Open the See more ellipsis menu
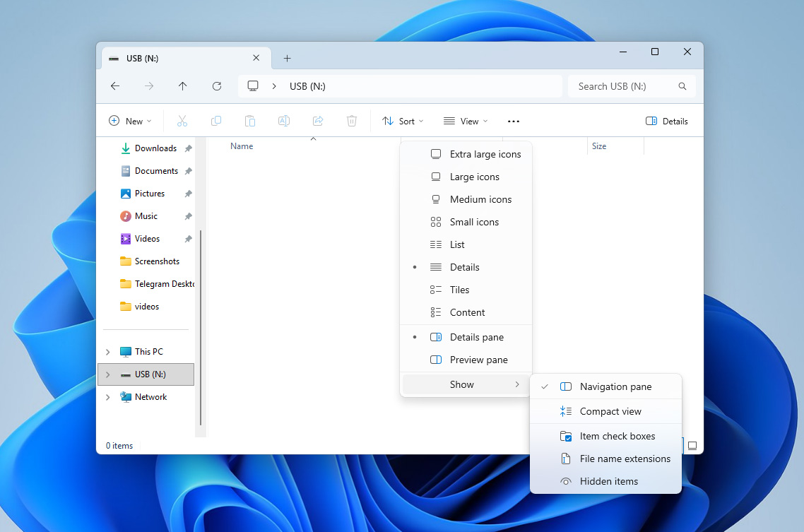The image size is (804, 532). pos(513,120)
